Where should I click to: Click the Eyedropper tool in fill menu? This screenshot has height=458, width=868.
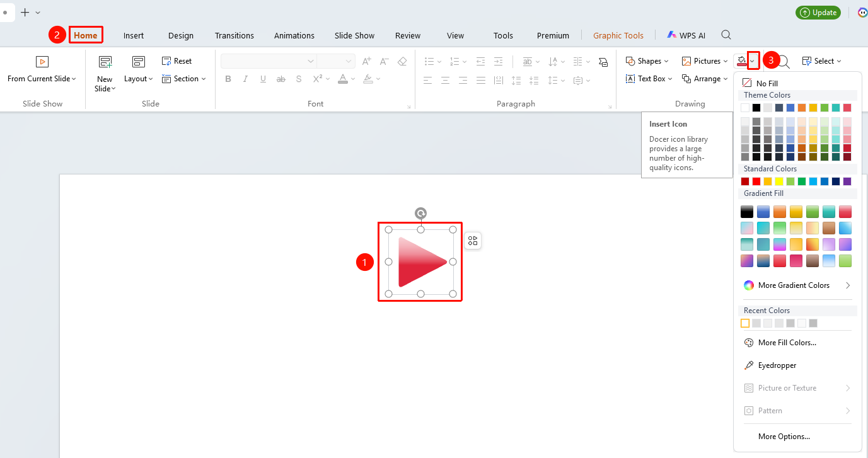point(777,365)
